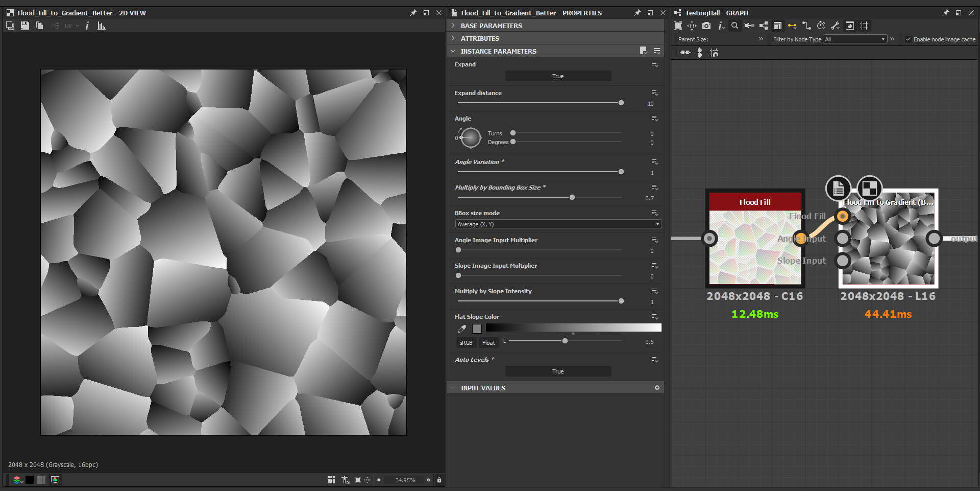The image size is (980, 491).
Task: Click the grid display icon in 2D view status bar
Action: coord(331,480)
